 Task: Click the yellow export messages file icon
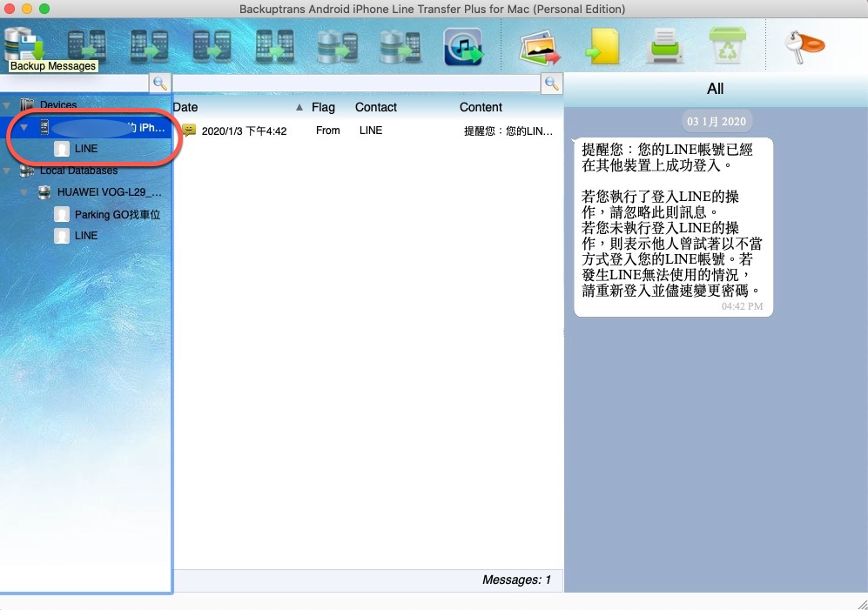[x=602, y=46]
